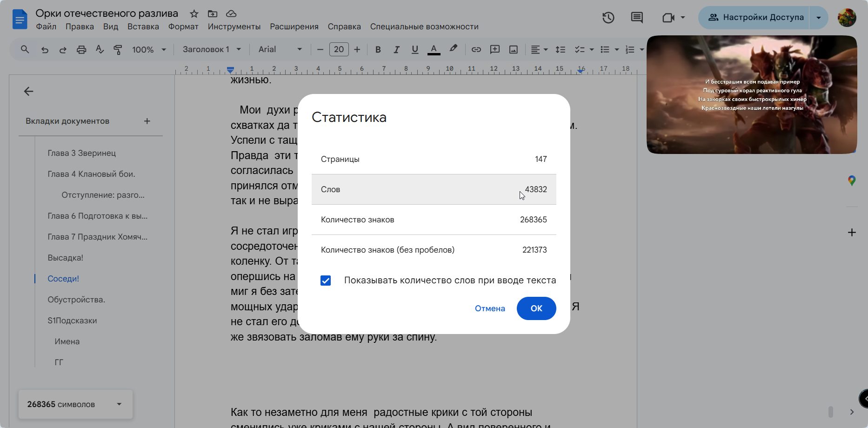Open the Инструменты menu

pyautogui.click(x=234, y=27)
